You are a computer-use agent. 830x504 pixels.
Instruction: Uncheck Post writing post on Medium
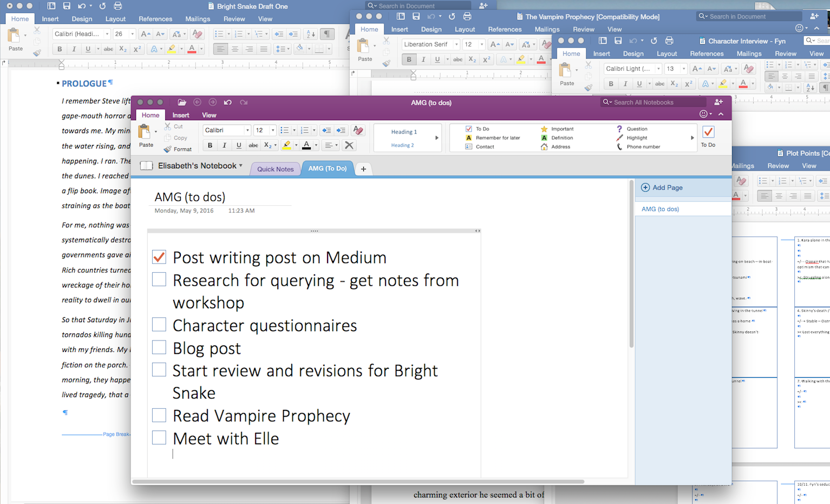tap(159, 257)
